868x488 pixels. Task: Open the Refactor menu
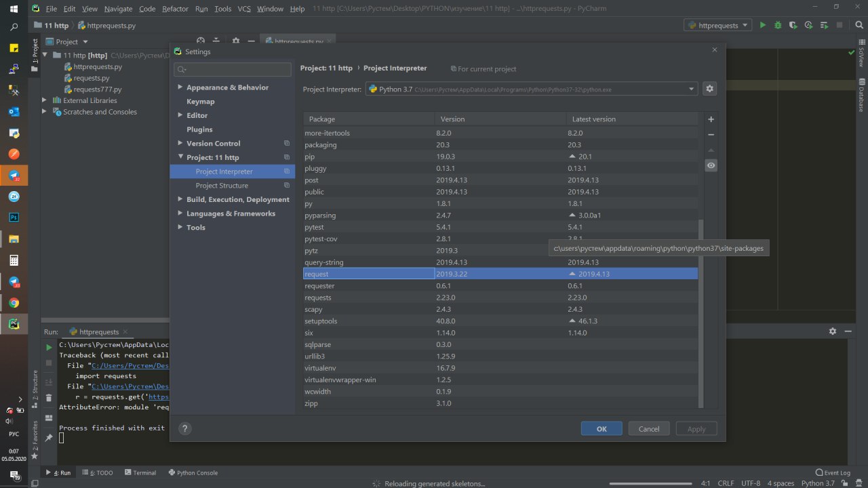pos(175,9)
